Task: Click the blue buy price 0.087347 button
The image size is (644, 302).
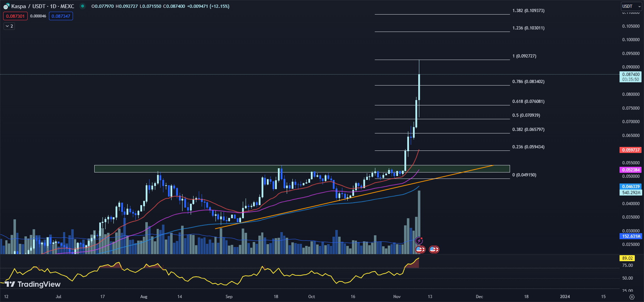Action: pyautogui.click(x=61, y=16)
